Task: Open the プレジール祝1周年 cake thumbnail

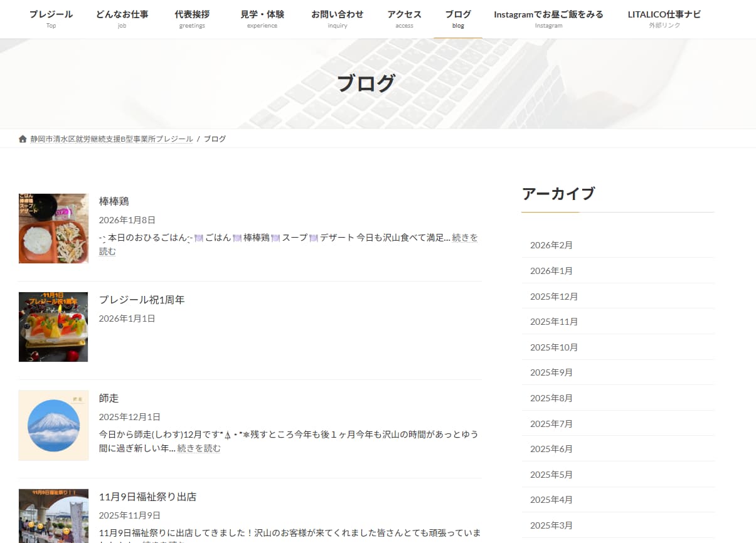Action: (53, 327)
